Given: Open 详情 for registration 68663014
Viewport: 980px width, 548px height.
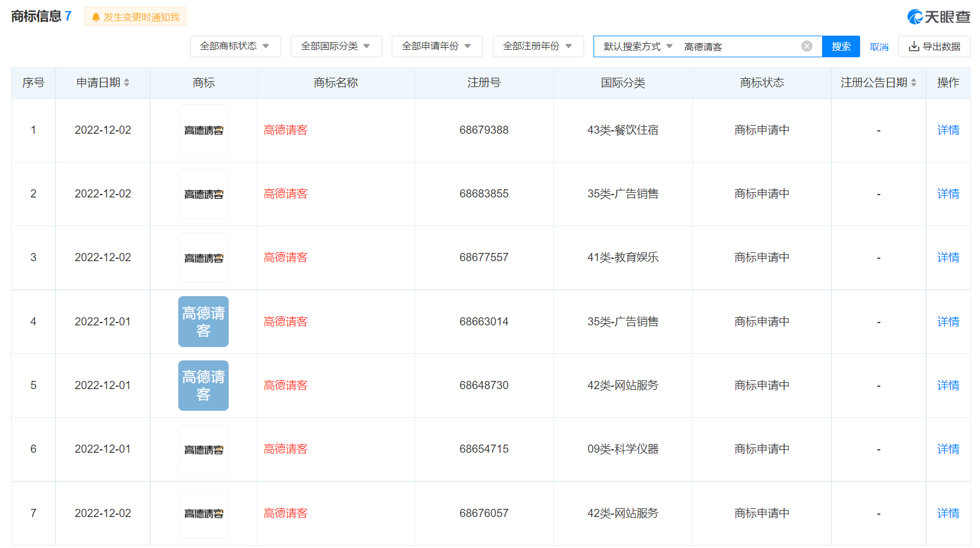Looking at the screenshot, I should tap(948, 322).
